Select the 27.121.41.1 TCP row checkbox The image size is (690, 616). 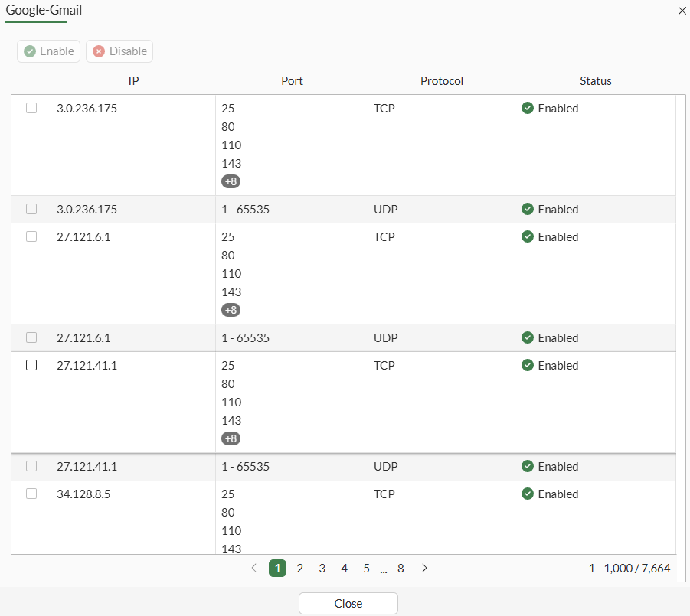tap(31, 365)
